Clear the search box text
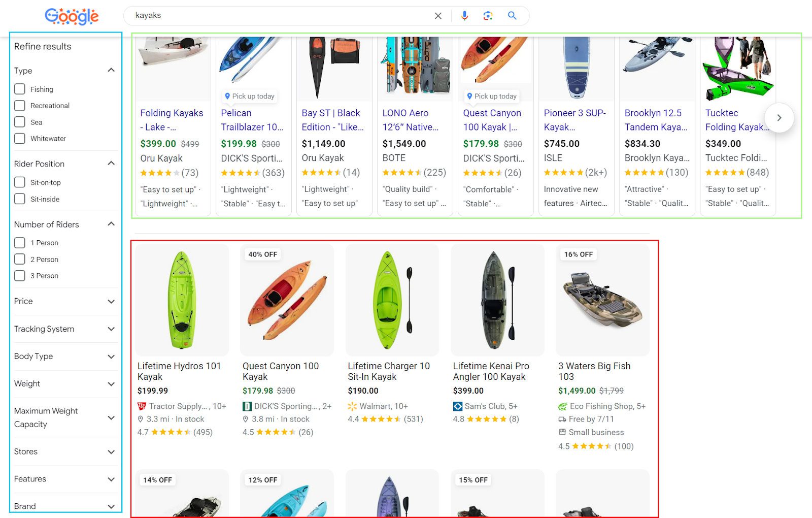 tap(438, 16)
